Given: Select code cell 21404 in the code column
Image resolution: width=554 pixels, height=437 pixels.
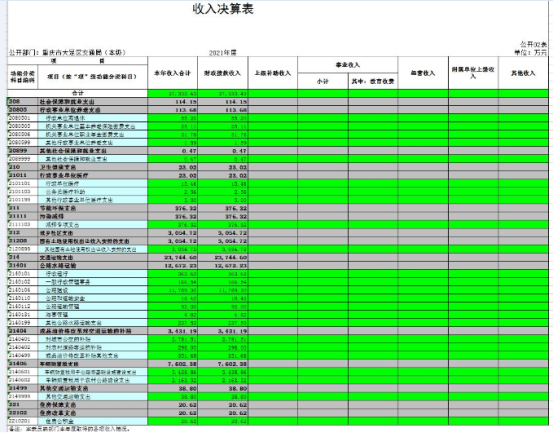Looking at the screenshot, I should pos(23,331).
